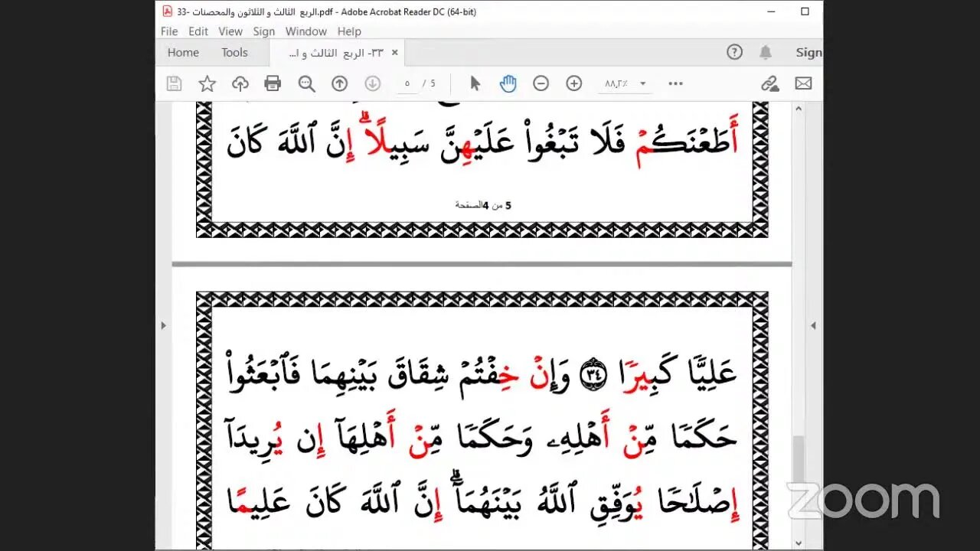Minimize the Acrobat window
The image size is (980, 551).
(x=769, y=11)
